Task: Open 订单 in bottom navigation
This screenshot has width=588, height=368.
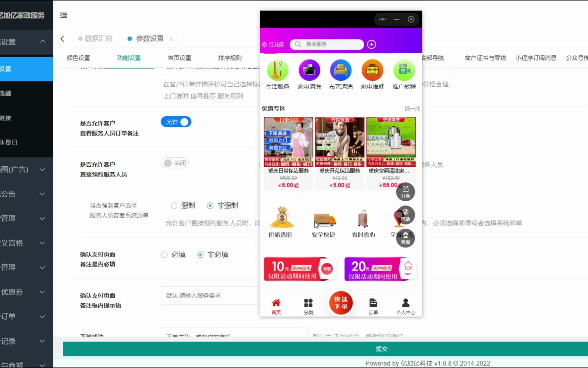Action: (x=373, y=306)
